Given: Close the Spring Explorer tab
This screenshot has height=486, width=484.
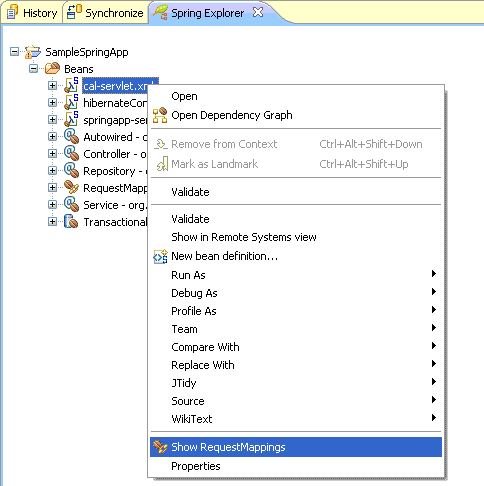Looking at the screenshot, I should point(258,12).
